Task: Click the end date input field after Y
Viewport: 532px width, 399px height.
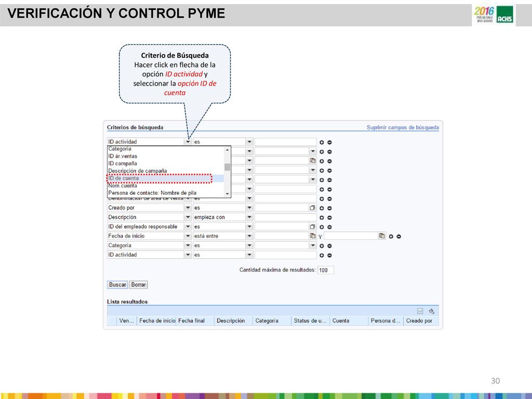Action: (x=351, y=236)
